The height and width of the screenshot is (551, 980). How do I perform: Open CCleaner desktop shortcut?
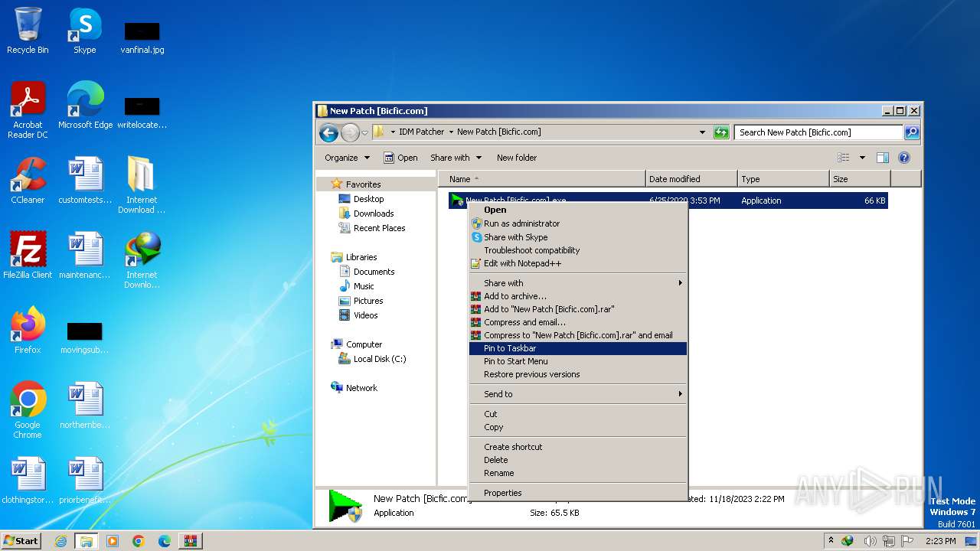(x=28, y=181)
